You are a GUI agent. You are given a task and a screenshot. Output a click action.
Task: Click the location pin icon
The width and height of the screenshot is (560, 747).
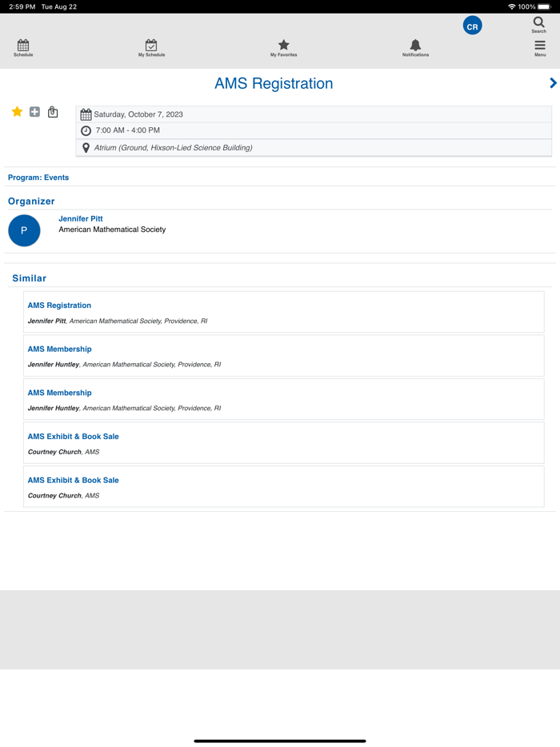[x=86, y=148]
